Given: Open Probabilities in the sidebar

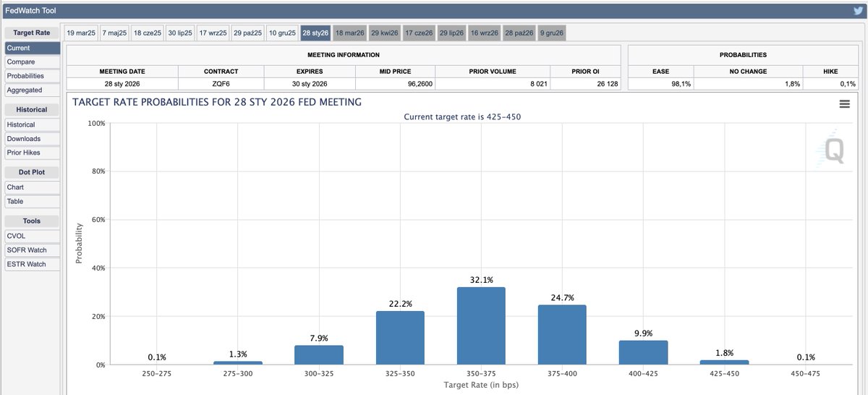Looking at the screenshot, I should point(33,76).
